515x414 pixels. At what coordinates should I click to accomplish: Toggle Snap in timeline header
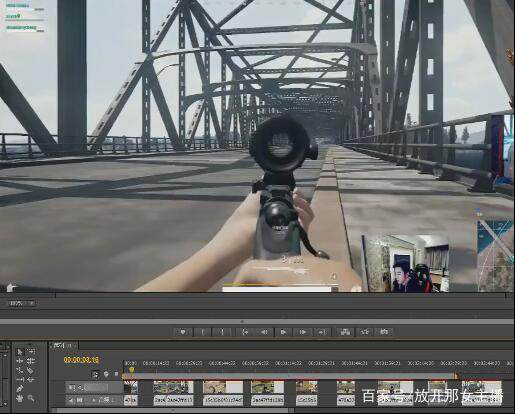96,374
